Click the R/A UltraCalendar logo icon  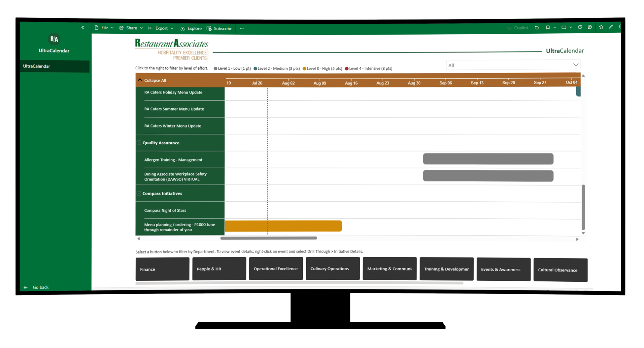click(x=54, y=39)
